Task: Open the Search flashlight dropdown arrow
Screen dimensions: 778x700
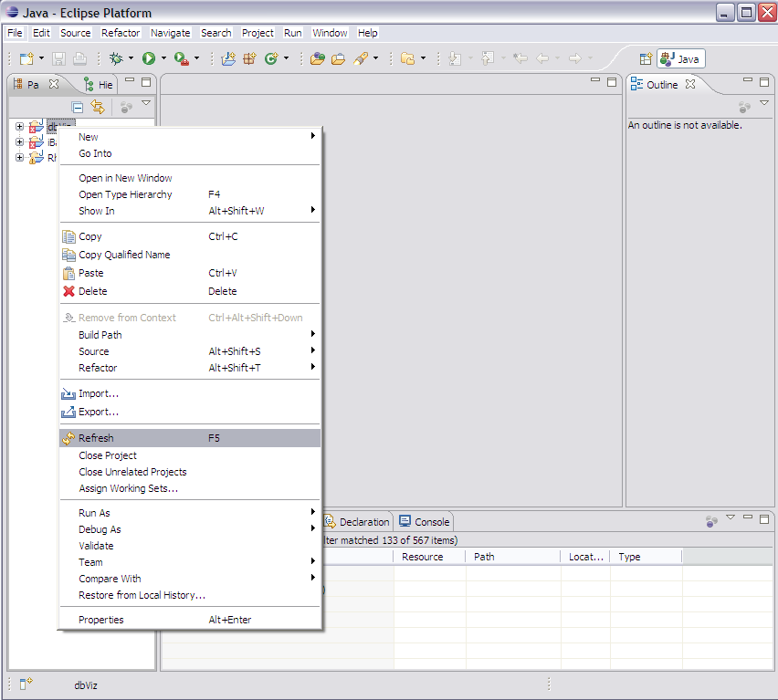Action: pyautogui.click(x=375, y=58)
